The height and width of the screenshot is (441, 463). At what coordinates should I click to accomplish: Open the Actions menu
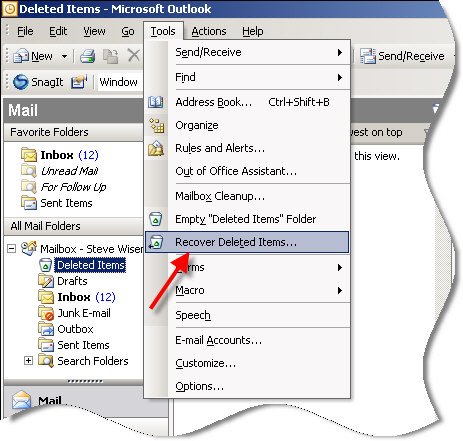pos(209,31)
